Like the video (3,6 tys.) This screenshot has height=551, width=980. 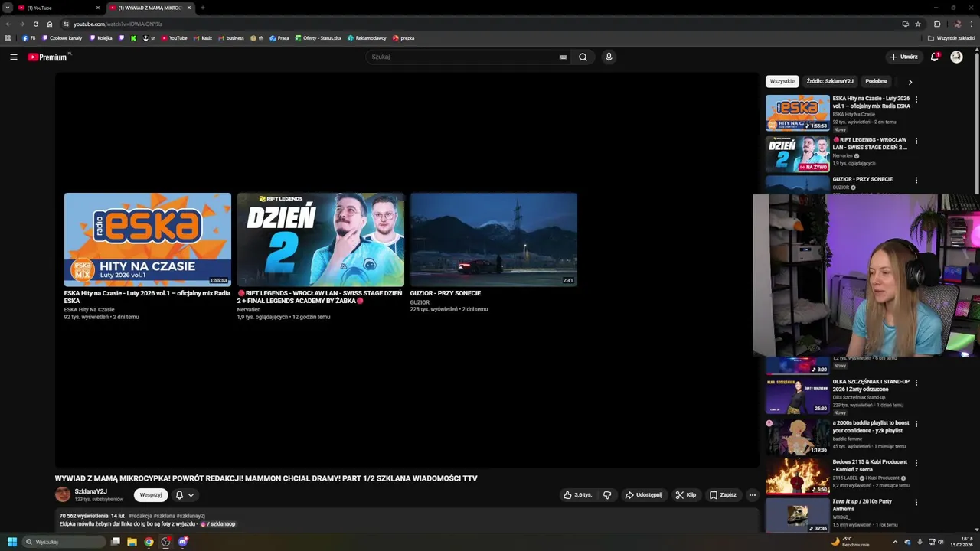point(578,495)
